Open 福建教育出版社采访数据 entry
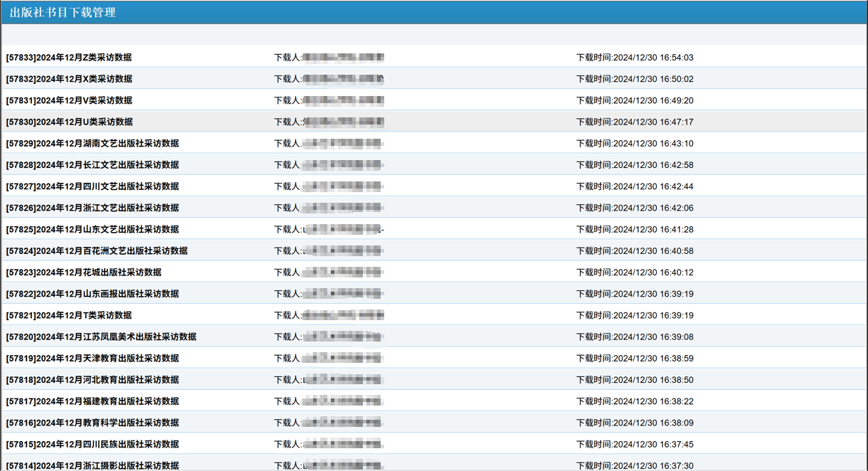868x471 pixels. click(x=92, y=401)
